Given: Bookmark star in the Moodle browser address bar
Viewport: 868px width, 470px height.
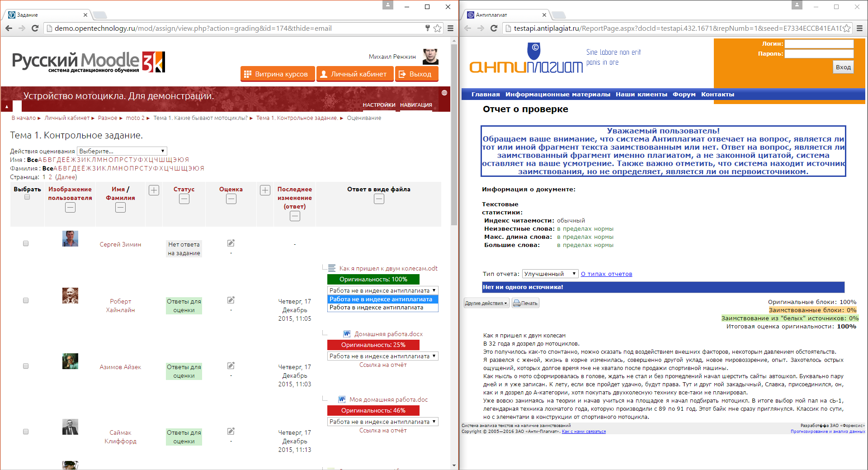Looking at the screenshot, I should pos(437,28).
